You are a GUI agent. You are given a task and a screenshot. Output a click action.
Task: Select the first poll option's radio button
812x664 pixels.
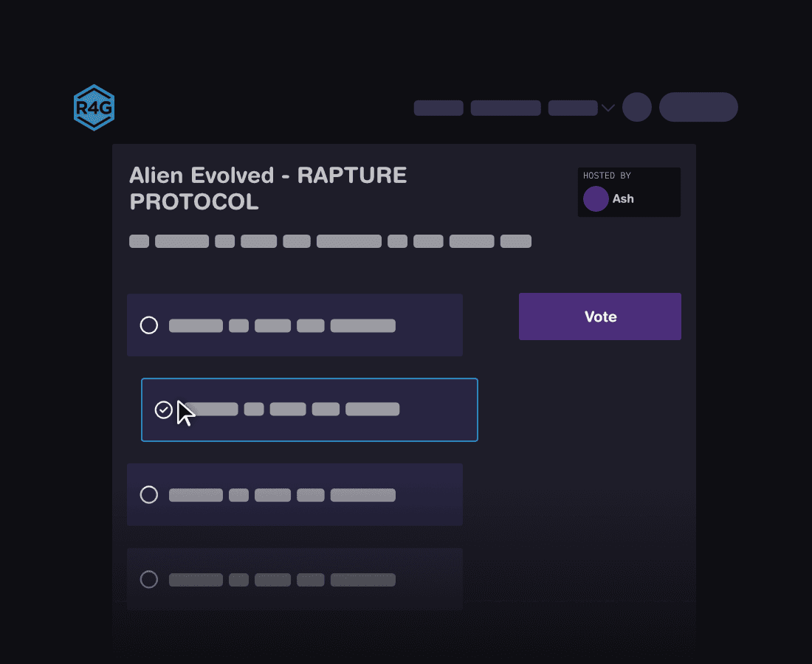point(149,325)
